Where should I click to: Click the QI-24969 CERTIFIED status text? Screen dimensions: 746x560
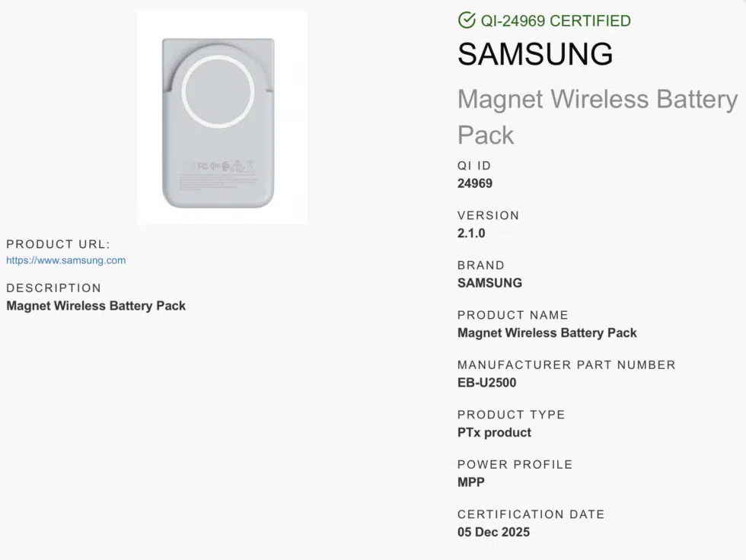click(556, 21)
